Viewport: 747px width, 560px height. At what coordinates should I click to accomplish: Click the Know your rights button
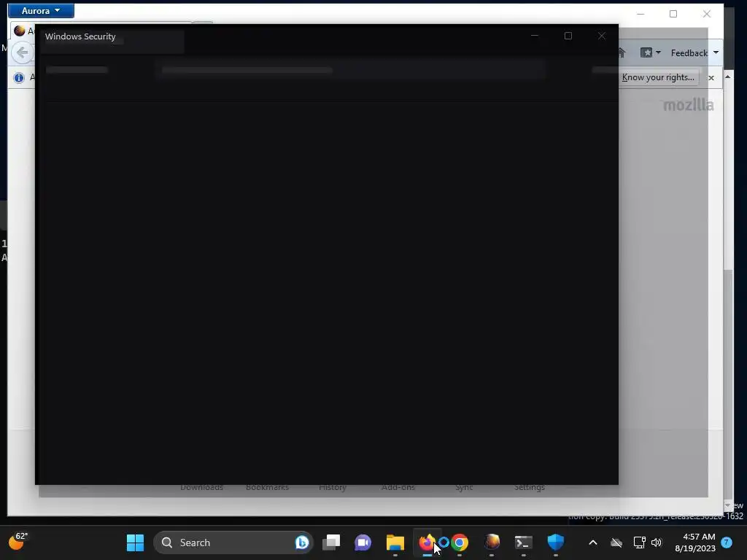tap(658, 77)
